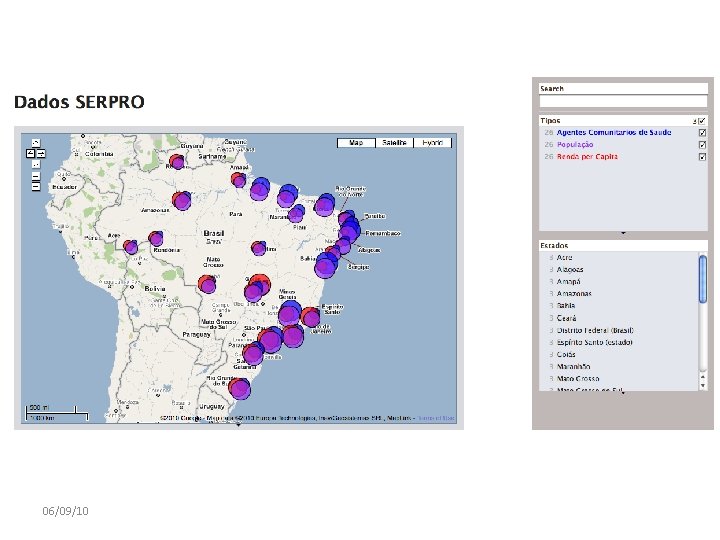This screenshot has width=720, height=540.
Task: Uncheck the Renda per Capita checkbox
Action: click(702, 157)
